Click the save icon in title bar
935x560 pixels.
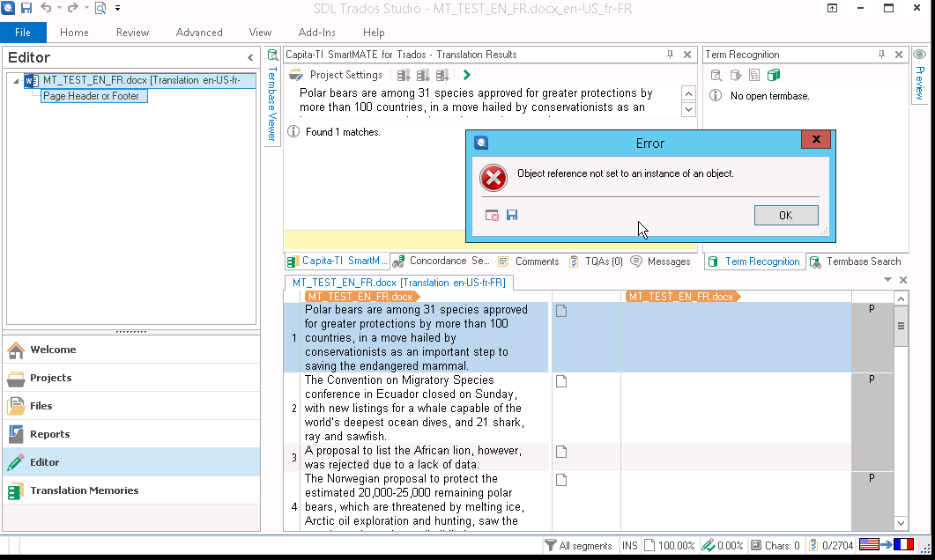click(x=26, y=8)
